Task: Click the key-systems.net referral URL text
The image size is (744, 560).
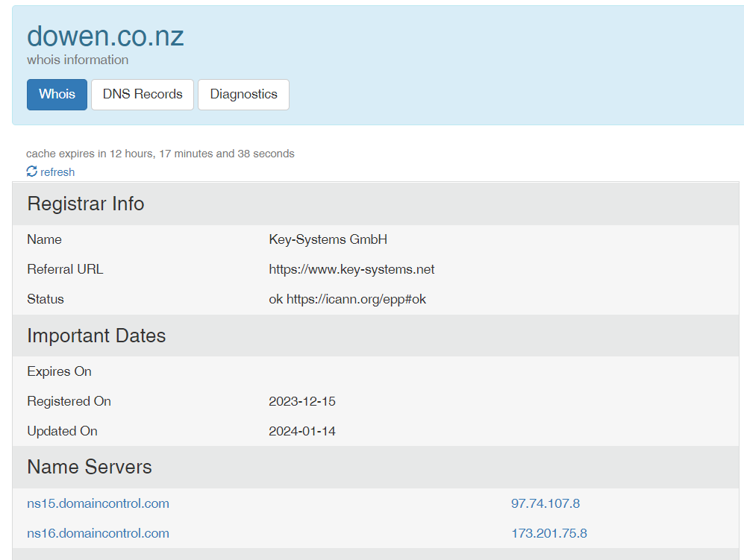Action: 351,269
